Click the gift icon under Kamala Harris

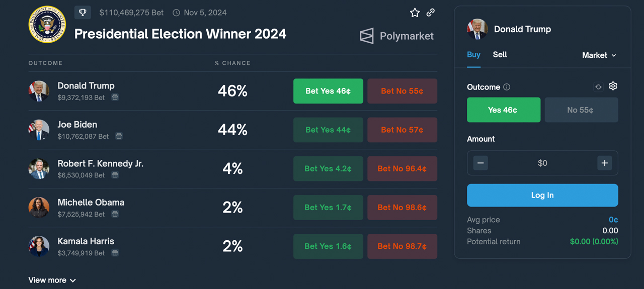pyautogui.click(x=115, y=253)
